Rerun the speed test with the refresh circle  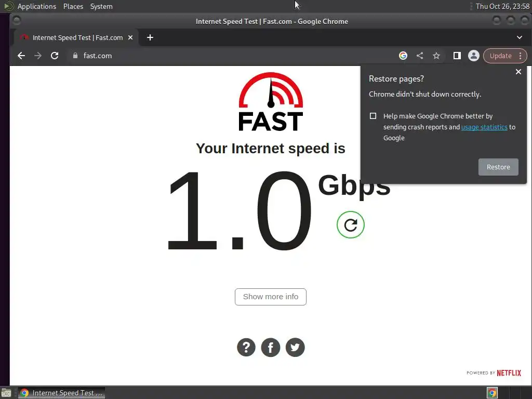tap(351, 224)
